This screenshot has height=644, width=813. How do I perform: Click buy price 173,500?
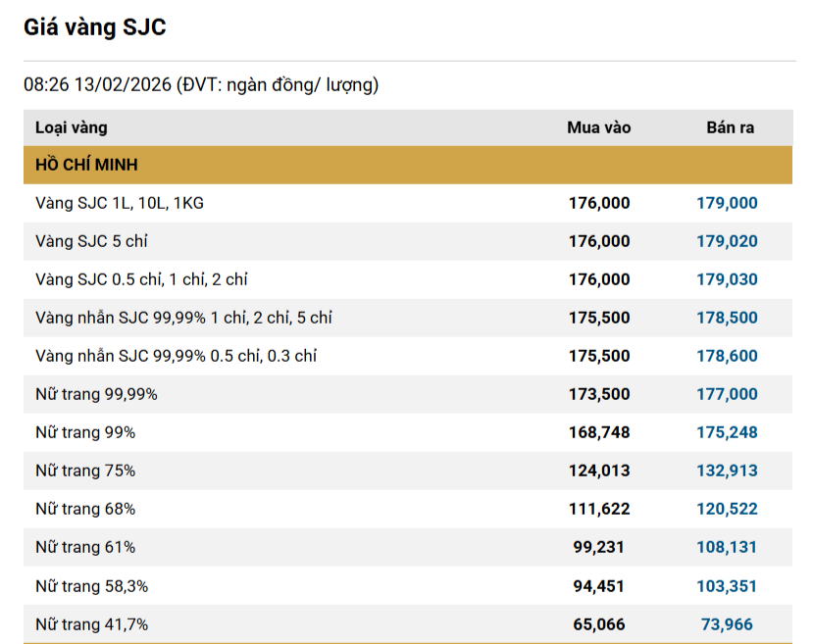click(599, 394)
